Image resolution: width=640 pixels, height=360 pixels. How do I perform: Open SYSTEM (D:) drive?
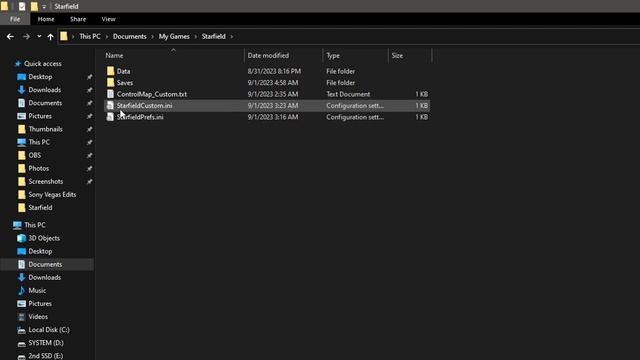[x=46, y=342]
